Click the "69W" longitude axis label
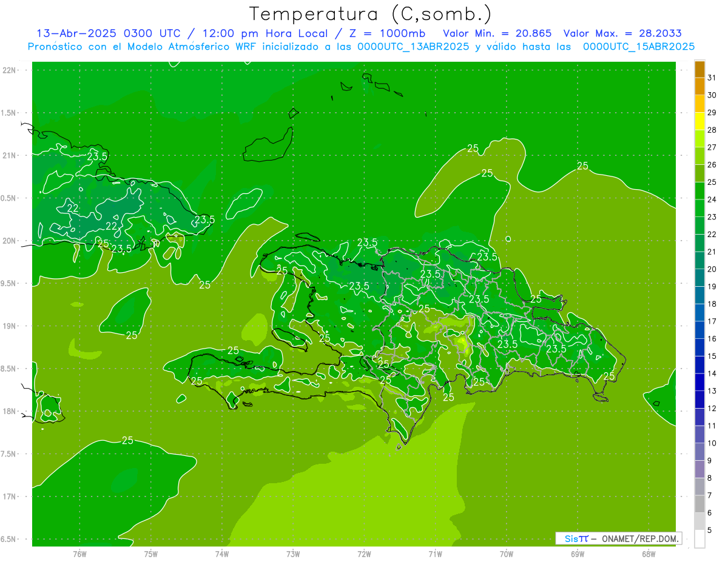The height and width of the screenshot is (562, 728). [578, 554]
